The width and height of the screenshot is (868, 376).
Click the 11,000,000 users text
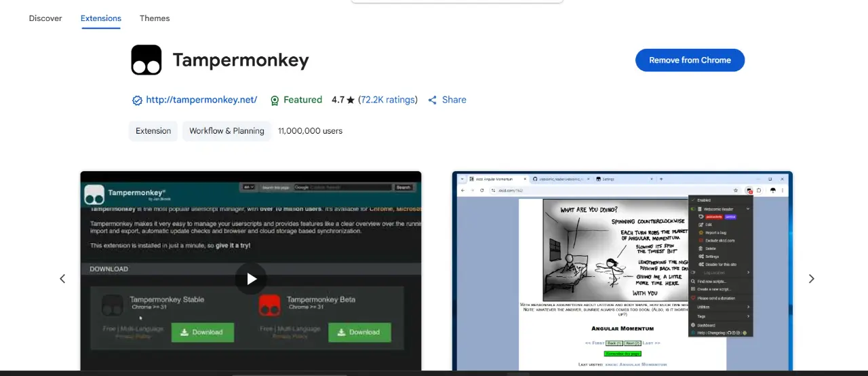coord(310,131)
